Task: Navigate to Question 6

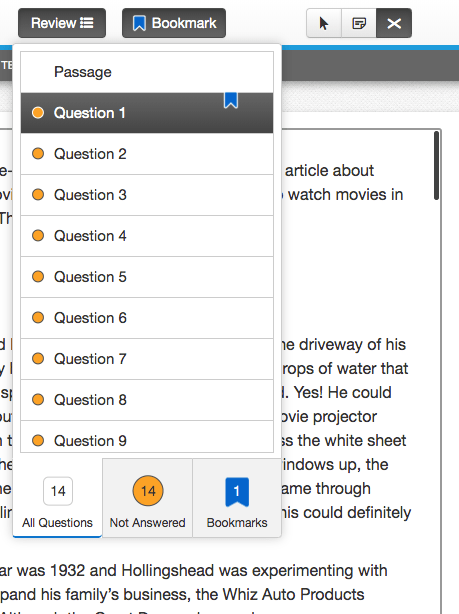Action: [147, 318]
